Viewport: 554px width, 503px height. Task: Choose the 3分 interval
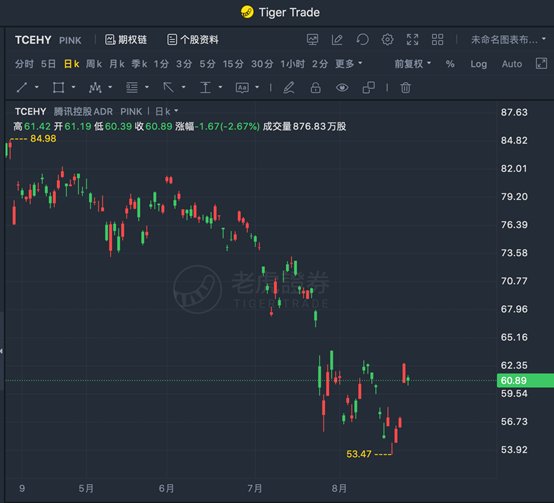pos(184,64)
